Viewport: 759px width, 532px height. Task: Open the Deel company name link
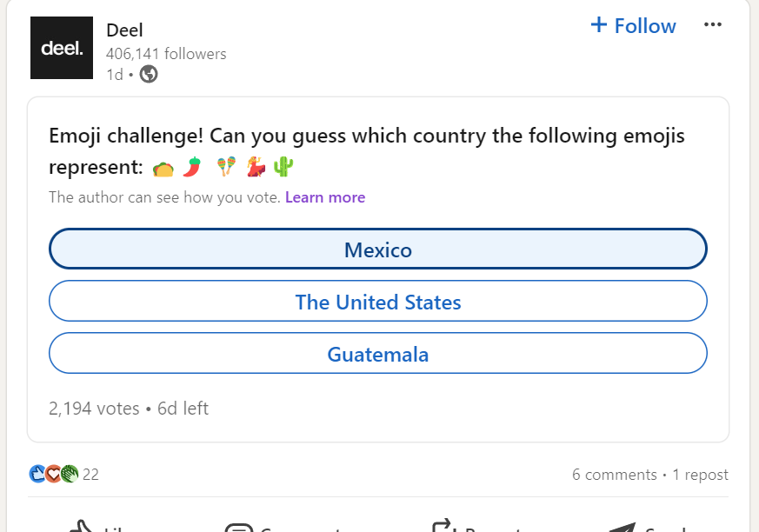click(x=124, y=30)
